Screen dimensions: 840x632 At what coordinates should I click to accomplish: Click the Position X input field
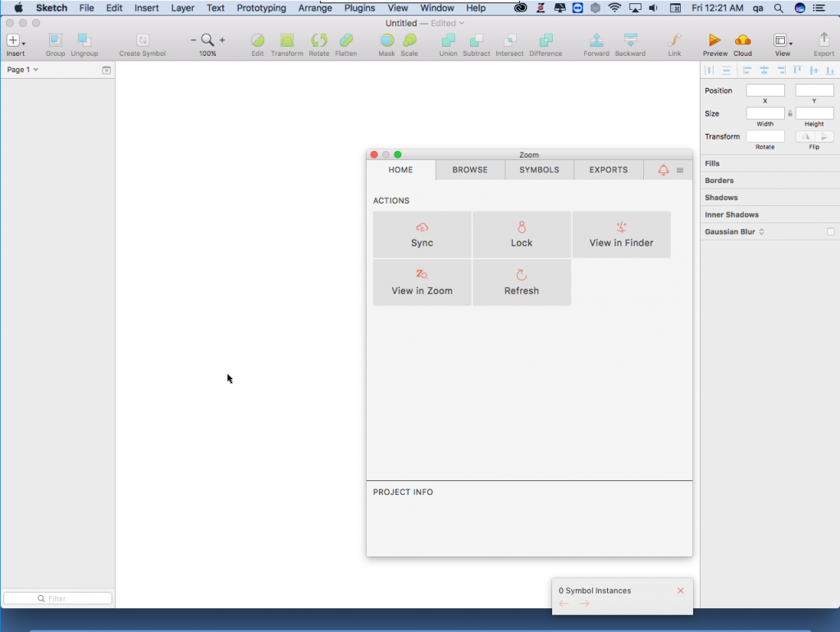[765, 90]
